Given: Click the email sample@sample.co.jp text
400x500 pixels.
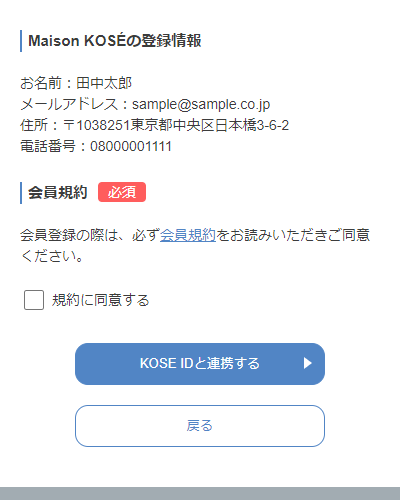Looking at the screenshot, I should pyautogui.click(x=201, y=105).
